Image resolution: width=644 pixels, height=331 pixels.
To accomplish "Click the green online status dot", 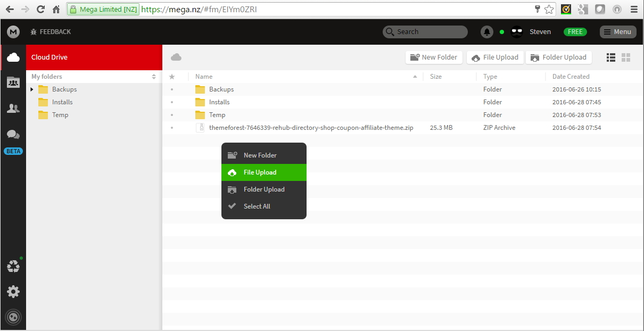I will click(502, 32).
